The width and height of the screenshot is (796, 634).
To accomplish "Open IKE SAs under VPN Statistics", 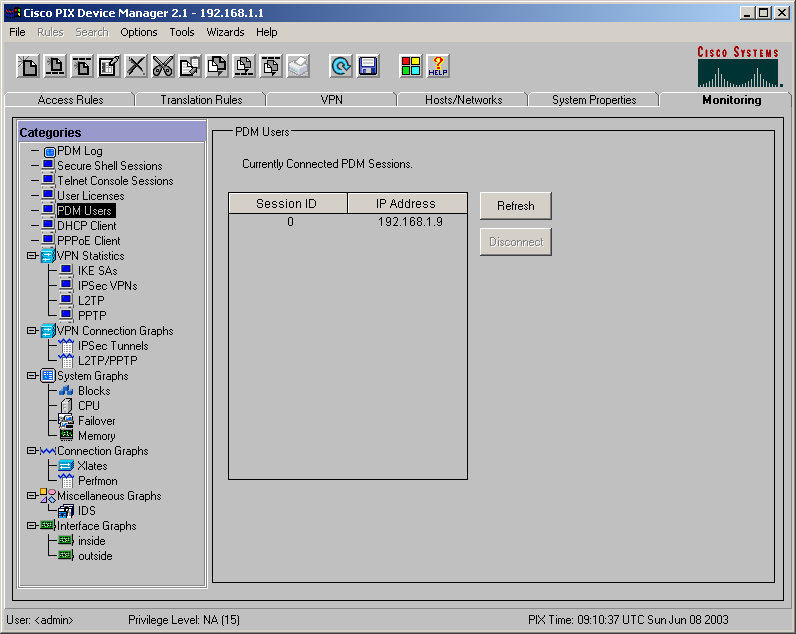I will pos(97,271).
